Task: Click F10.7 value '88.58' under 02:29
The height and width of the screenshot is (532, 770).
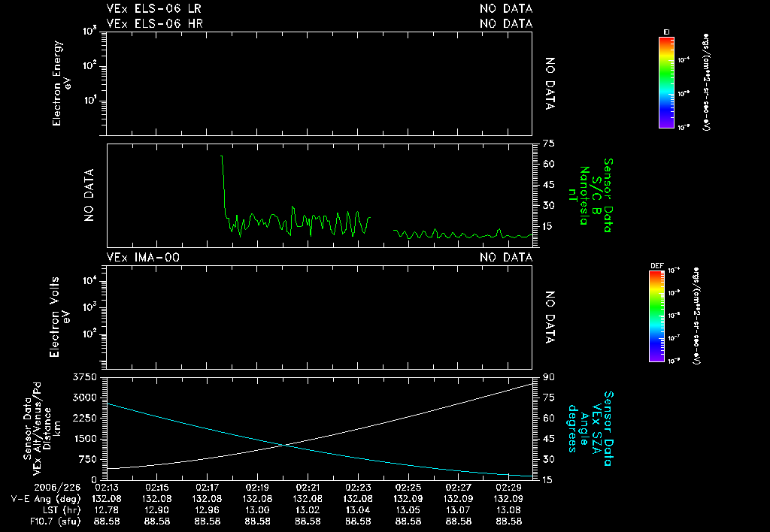Action: click(x=509, y=521)
